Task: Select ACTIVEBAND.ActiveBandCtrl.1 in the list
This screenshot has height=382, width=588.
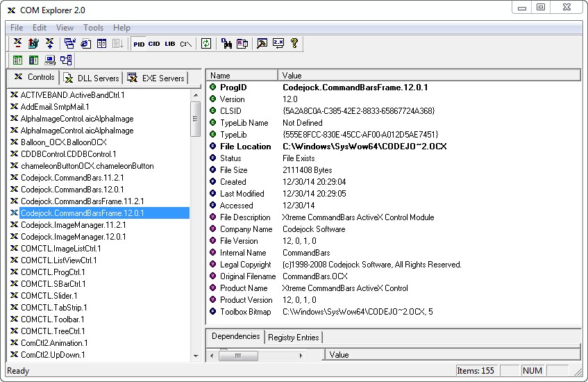Action: [72, 95]
